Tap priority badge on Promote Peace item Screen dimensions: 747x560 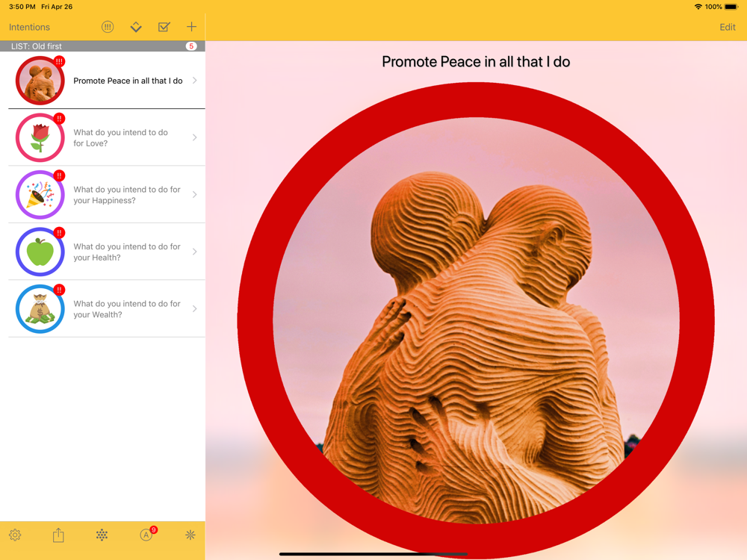tap(59, 61)
